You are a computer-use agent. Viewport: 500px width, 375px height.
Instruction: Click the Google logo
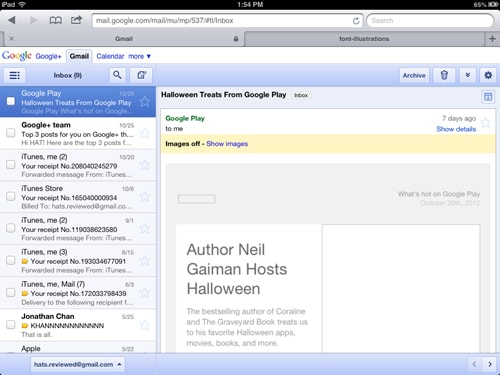tap(17, 56)
